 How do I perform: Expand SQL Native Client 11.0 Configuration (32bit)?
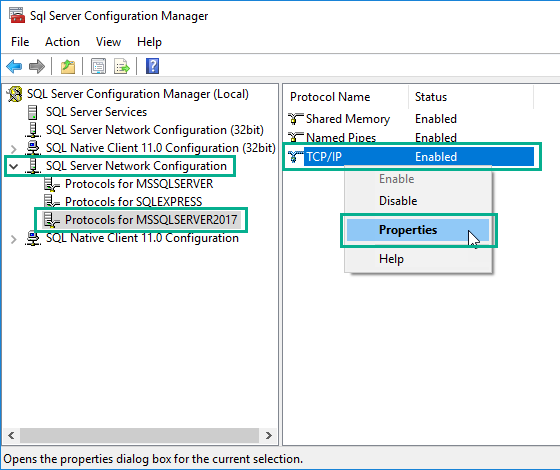coord(14,149)
